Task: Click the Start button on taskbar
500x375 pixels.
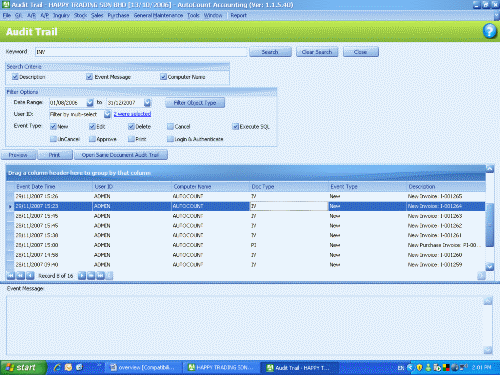Action: (x=23, y=368)
